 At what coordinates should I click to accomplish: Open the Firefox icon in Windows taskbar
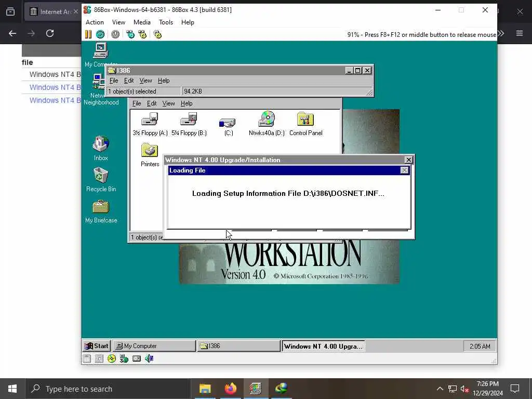(x=230, y=389)
